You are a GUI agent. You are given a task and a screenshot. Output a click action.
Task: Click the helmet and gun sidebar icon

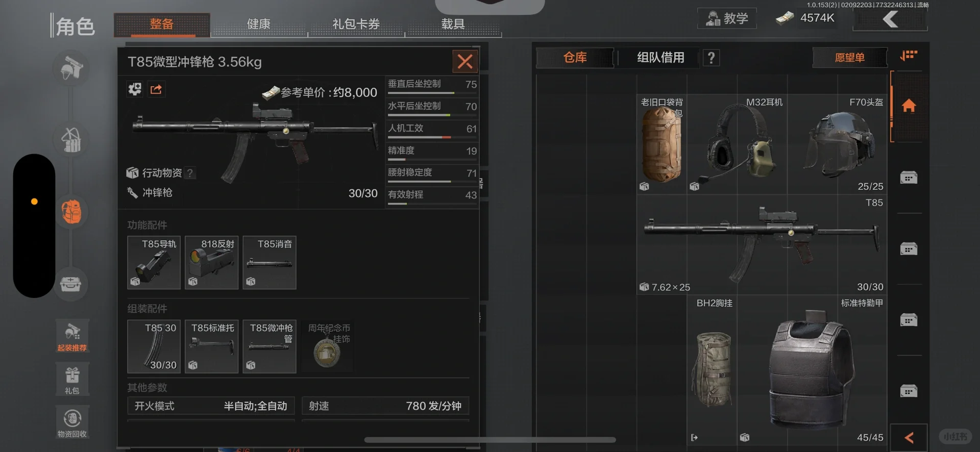pyautogui.click(x=71, y=68)
